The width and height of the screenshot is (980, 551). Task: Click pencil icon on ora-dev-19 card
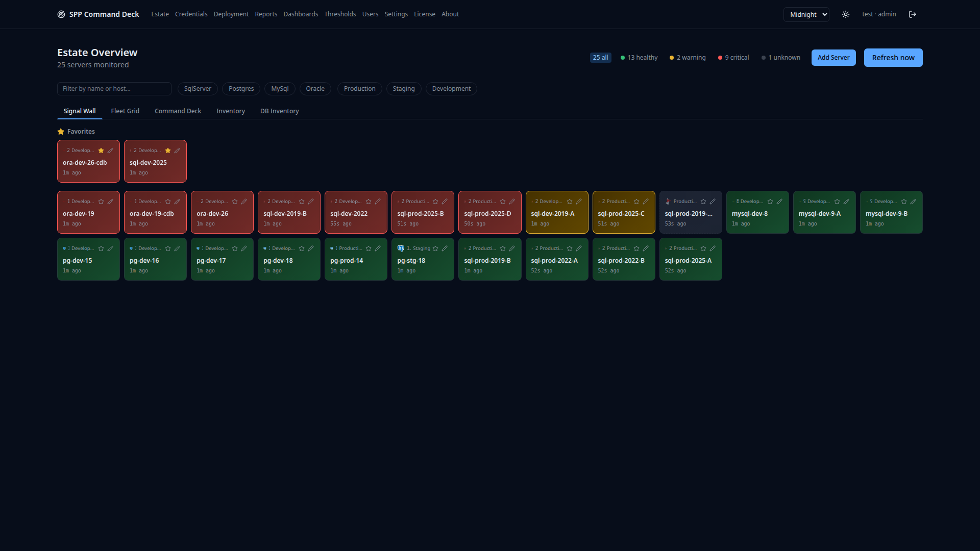coord(110,202)
